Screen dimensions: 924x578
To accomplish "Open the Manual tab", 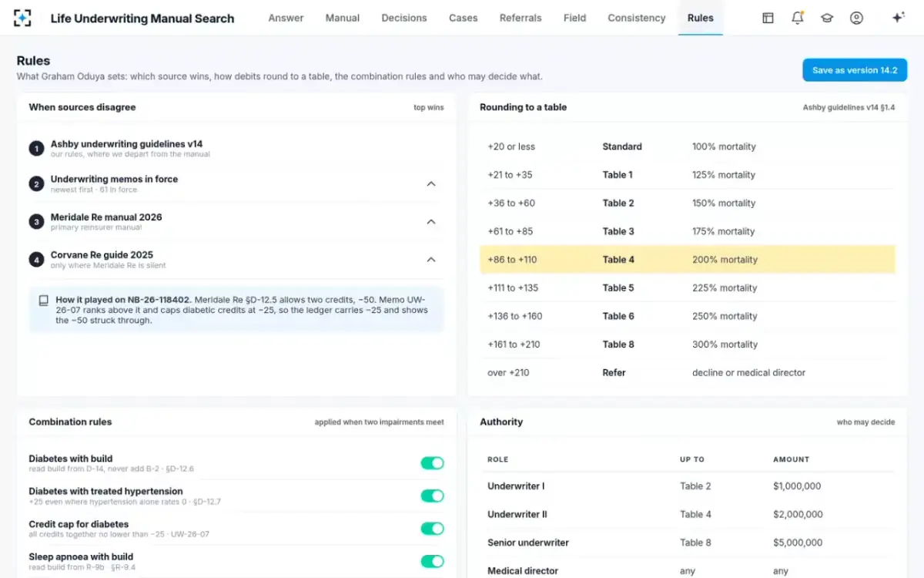I will click(343, 18).
